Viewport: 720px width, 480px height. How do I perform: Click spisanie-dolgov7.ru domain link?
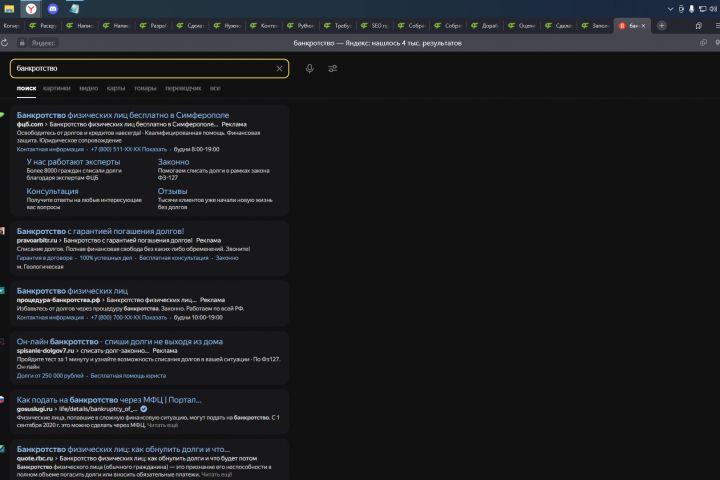coord(45,350)
